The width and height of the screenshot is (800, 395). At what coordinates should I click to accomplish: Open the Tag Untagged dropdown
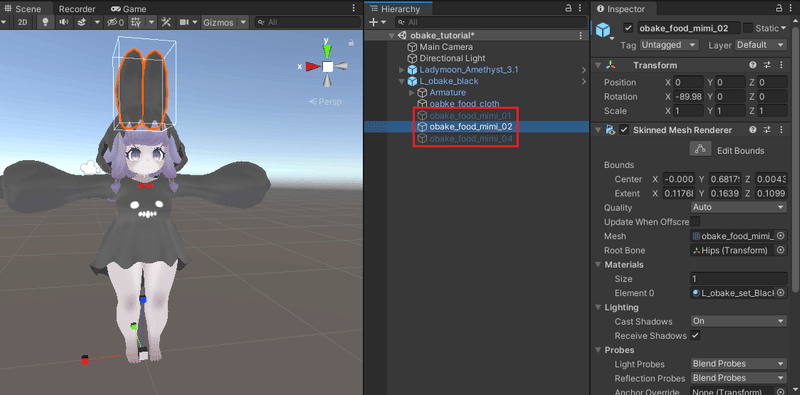(x=669, y=45)
